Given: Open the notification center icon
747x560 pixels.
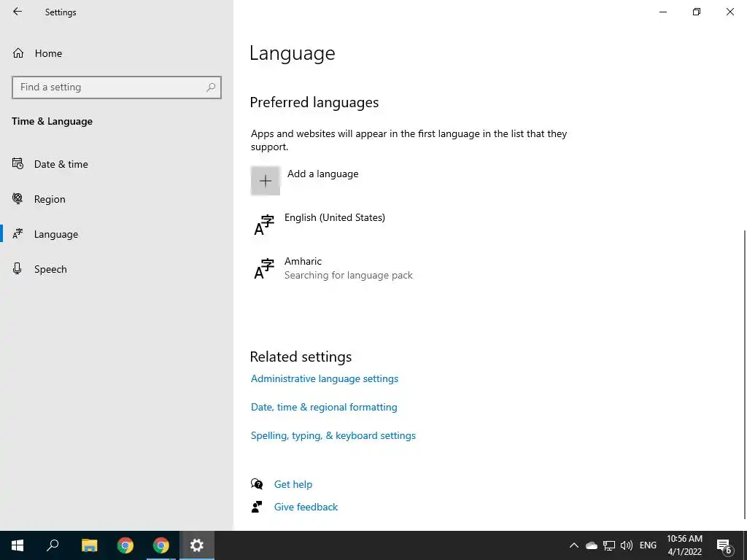Looking at the screenshot, I should click(724, 545).
